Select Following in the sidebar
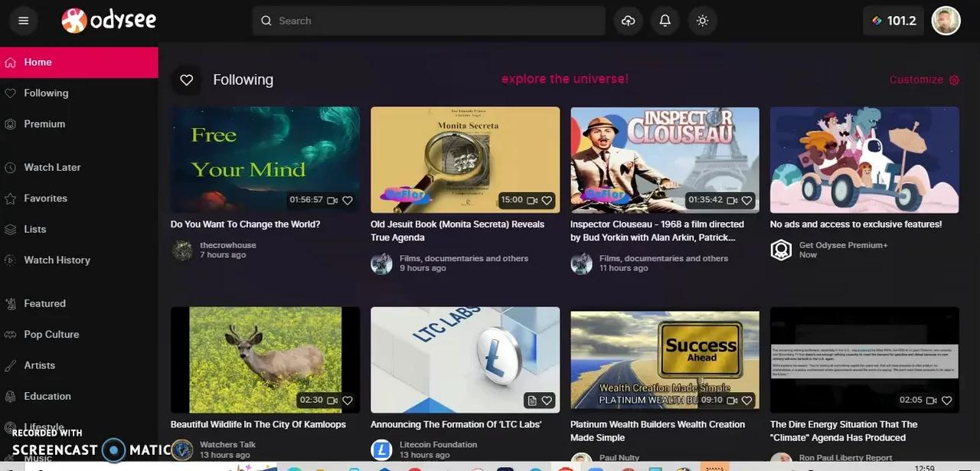The image size is (980, 471). pyautogui.click(x=79, y=93)
